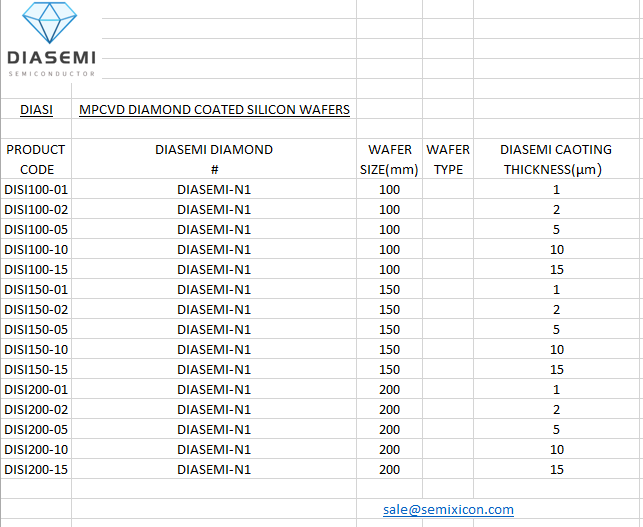The width and height of the screenshot is (643, 527).
Task: Select the WAFER TYPE header cell
Action: [x=448, y=159]
